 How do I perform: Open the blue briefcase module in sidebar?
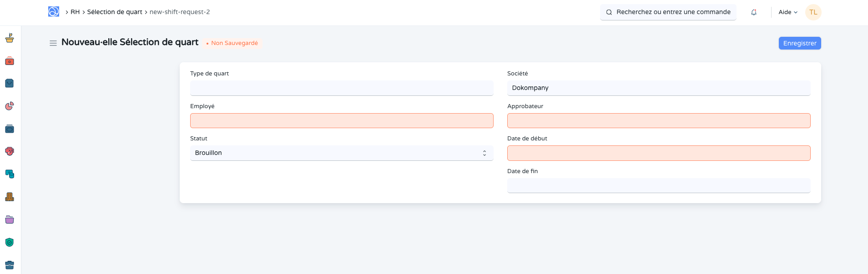pyautogui.click(x=10, y=265)
